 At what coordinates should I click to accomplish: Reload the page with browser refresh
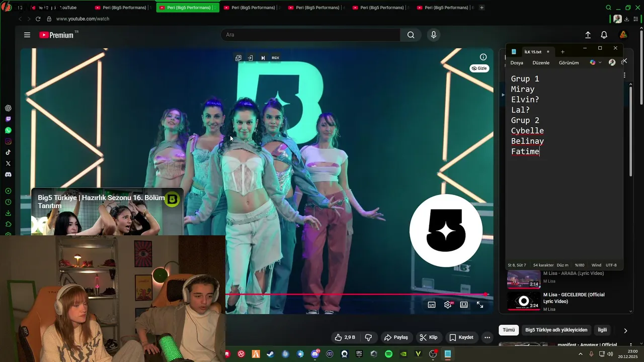pos(38,19)
